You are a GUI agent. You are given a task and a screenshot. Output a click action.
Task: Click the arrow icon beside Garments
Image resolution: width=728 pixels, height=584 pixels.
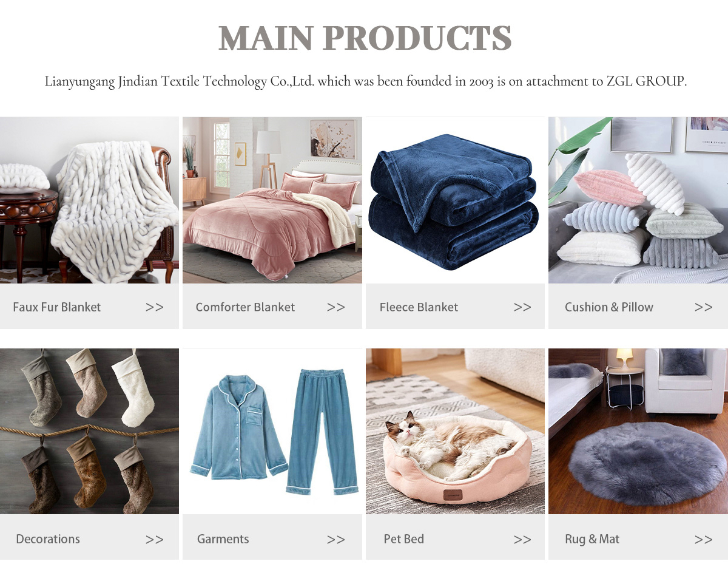(336, 539)
